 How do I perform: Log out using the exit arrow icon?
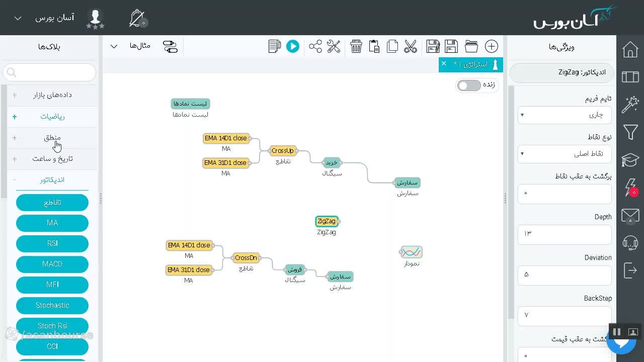630,270
